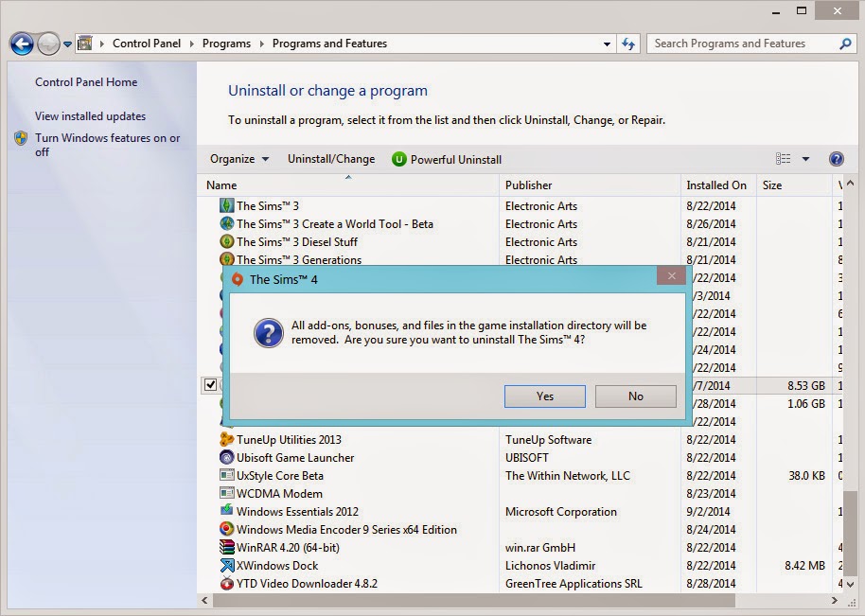Screen dimensions: 865x616
Task: Open the view options dropdown arrow
Action: point(805,159)
